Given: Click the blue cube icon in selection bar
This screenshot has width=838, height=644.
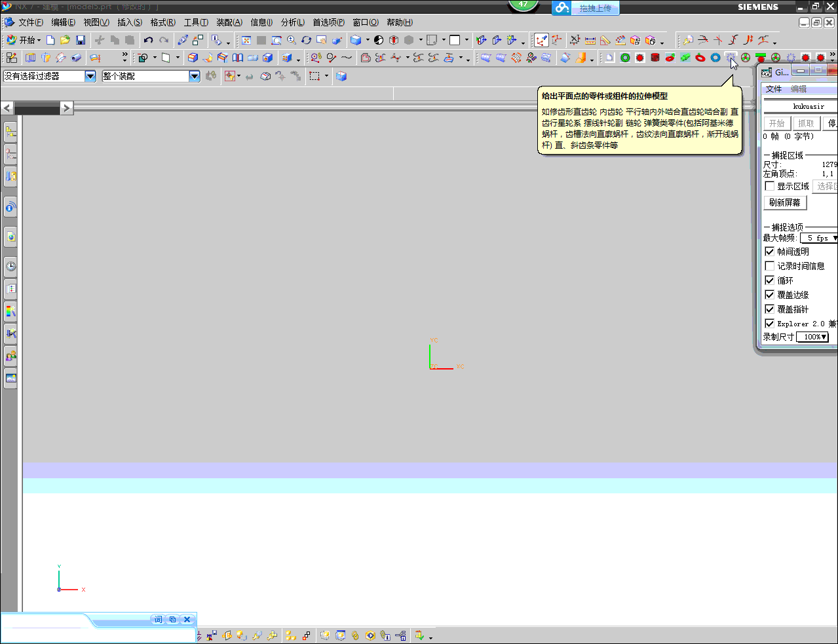Looking at the screenshot, I should (341, 76).
